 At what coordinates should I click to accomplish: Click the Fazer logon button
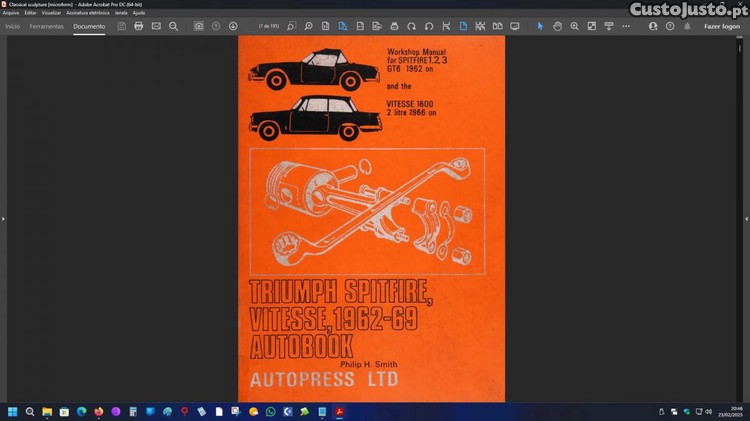coord(722,26)
